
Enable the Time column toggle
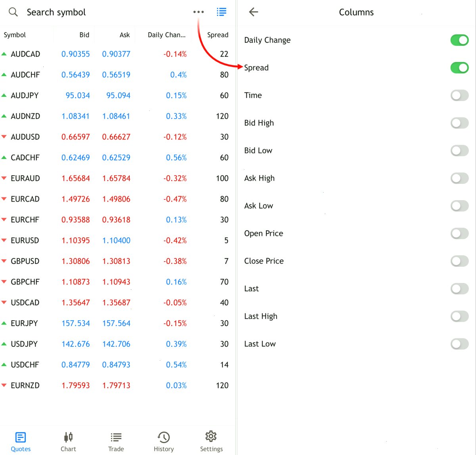[x=459, y=95]
